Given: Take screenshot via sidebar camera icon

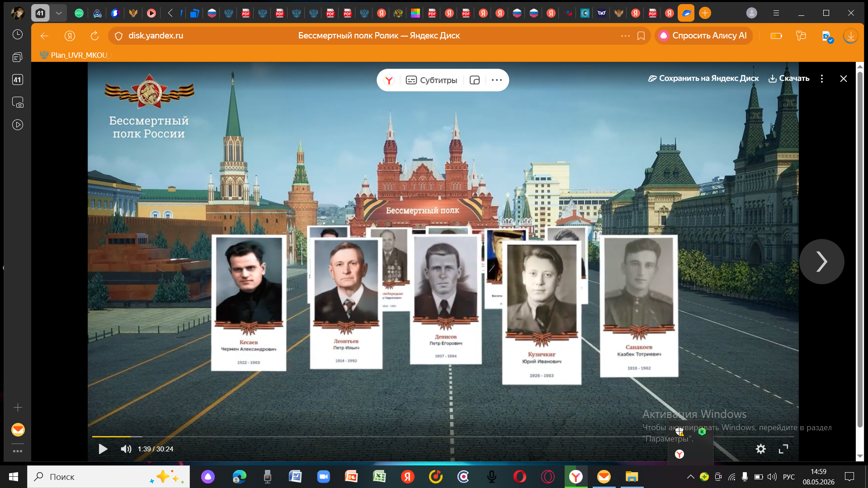Looking at the screenshot, I should pyautogui.click(x=18, y=102).
